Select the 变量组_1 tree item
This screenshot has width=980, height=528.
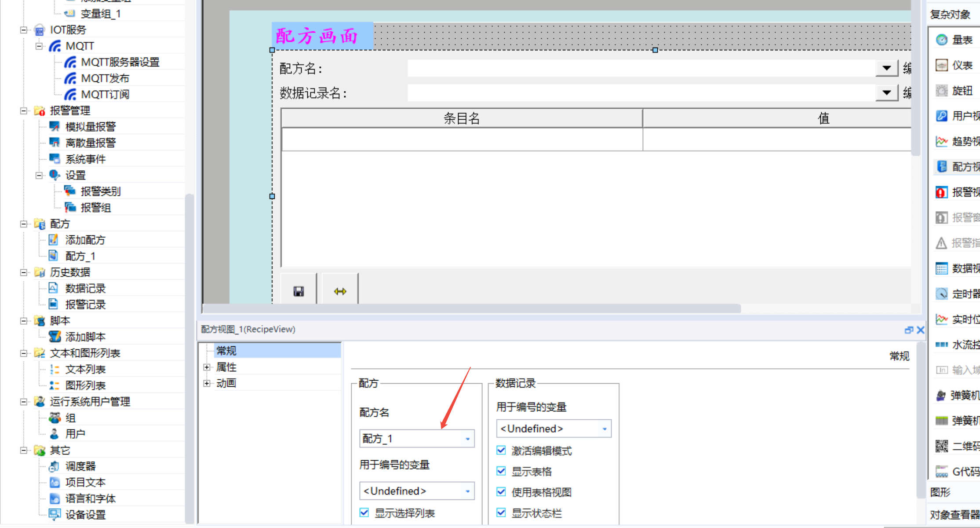coord(100,14)
